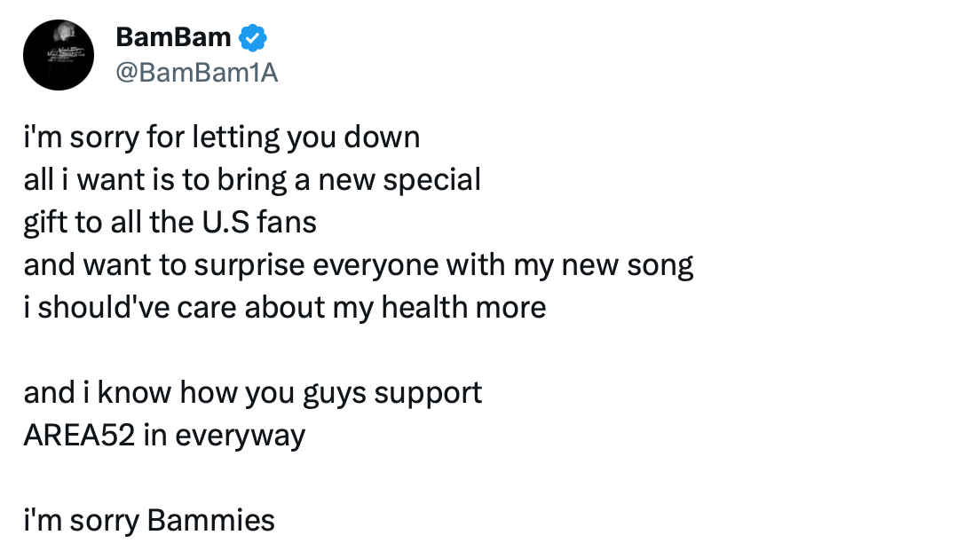Click the line 'i should've care about my health more'
Viewport: 980px width, 543px height.
(284, 308)
